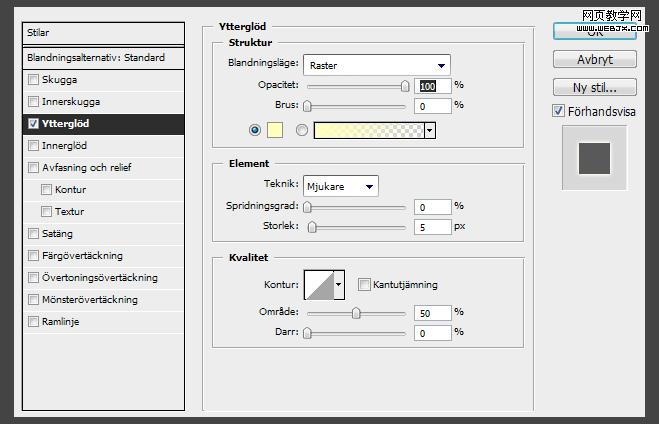This screenshot has height=424, width=659.
Task: Select the gradient radio button
Action: [x=302, y=130]
